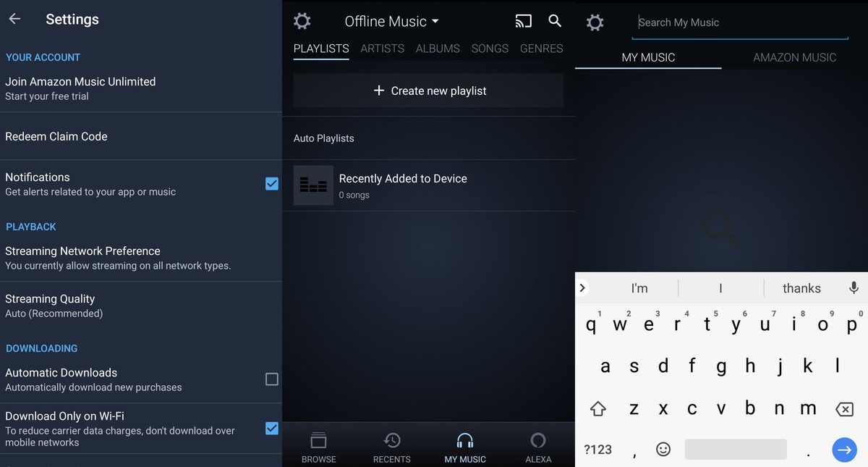The height and width of the screenshot is (467, 868).
Task: Choose the "thanks" keyboard suggestion
Action: [801, 288]
